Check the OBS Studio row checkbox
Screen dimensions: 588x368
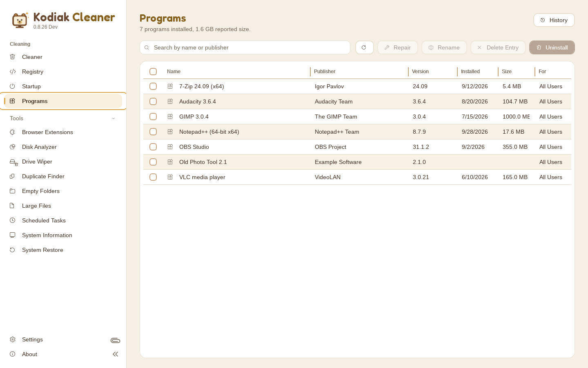153,147
